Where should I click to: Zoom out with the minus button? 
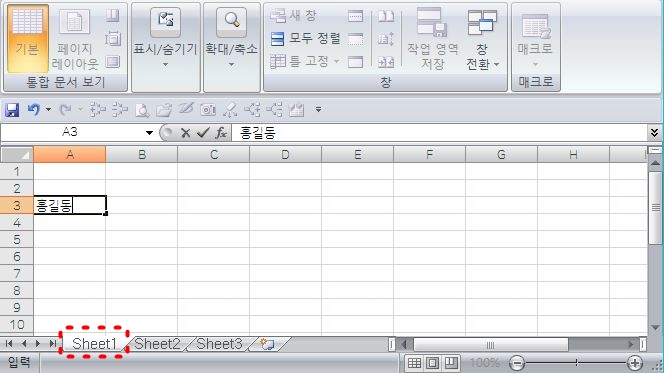click(x=517, y=363)
